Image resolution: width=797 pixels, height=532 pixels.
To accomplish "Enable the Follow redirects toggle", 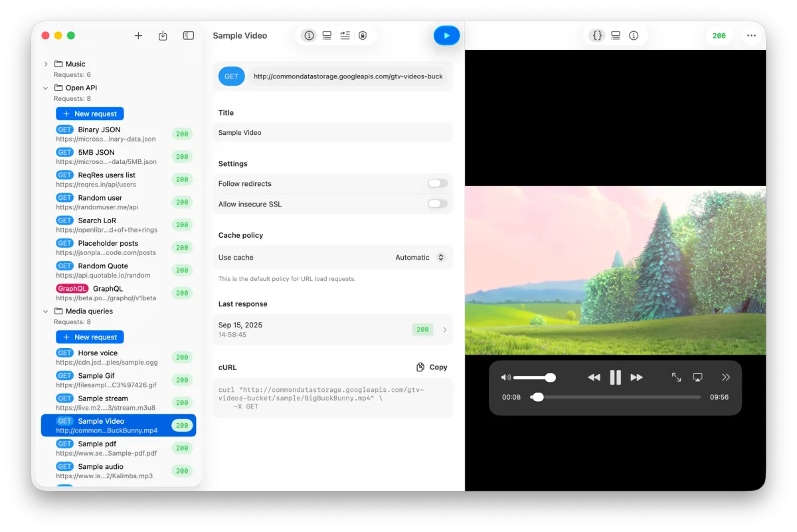I will 436,183.
